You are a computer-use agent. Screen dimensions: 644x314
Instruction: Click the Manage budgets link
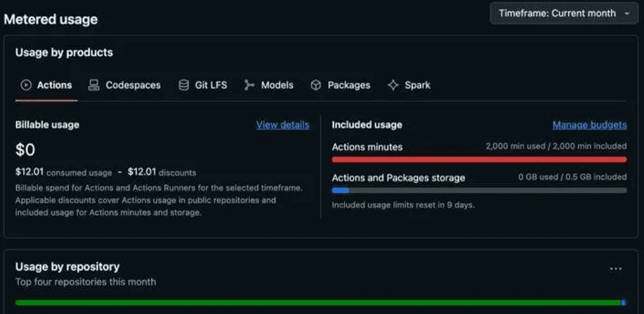(589, 125)
